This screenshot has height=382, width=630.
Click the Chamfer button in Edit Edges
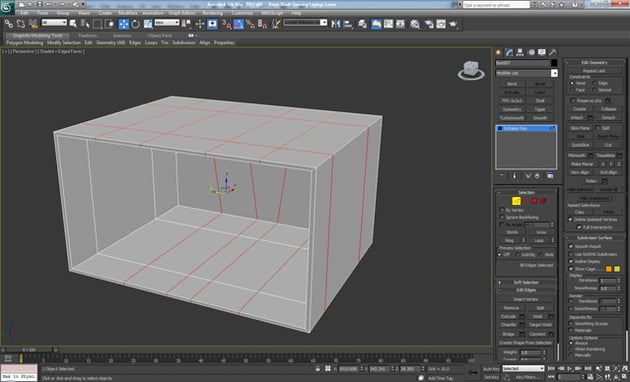click(509, 325)
